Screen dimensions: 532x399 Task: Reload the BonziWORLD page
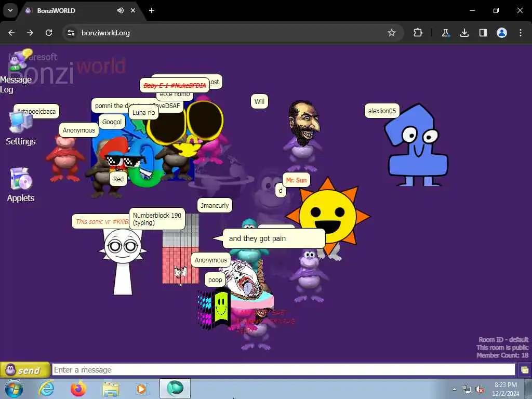click(x=49, y=33)
